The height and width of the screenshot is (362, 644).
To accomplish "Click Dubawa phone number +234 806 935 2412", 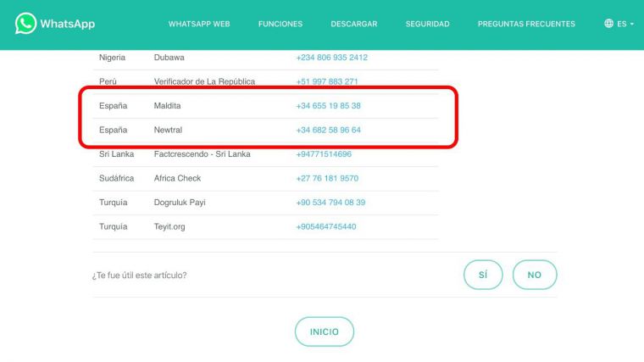I will (x=332, y=58).
